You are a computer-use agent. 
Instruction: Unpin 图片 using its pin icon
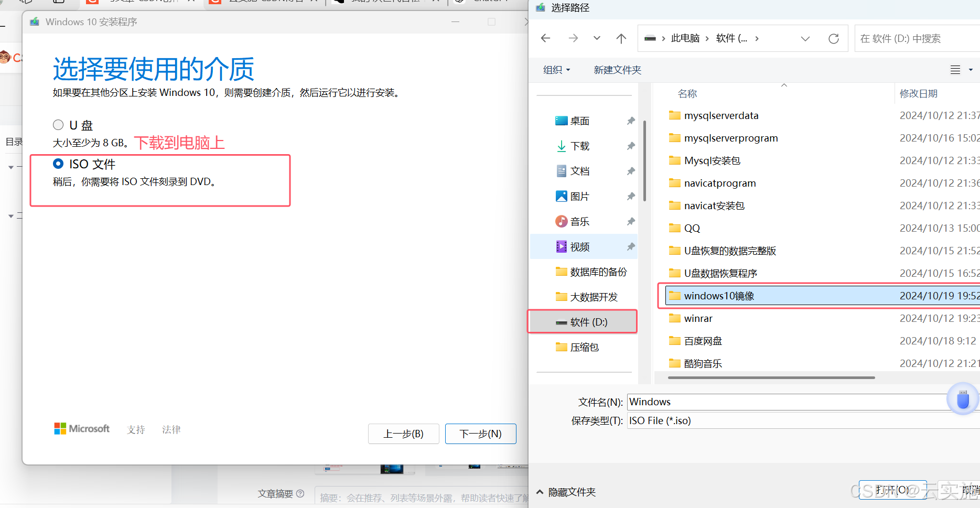coord(631,196)
